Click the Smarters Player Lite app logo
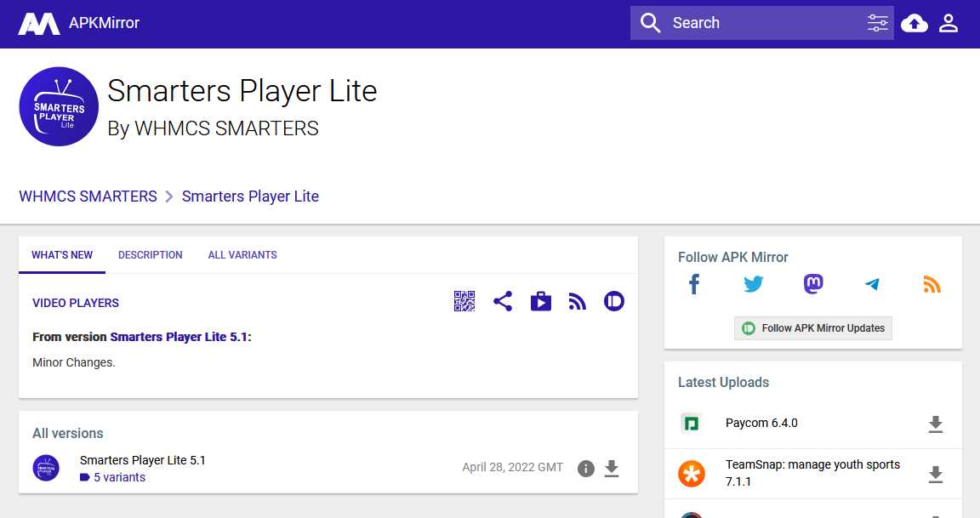Image resolution: width=980 pixels, height=518 pixels. pos(59,107)
